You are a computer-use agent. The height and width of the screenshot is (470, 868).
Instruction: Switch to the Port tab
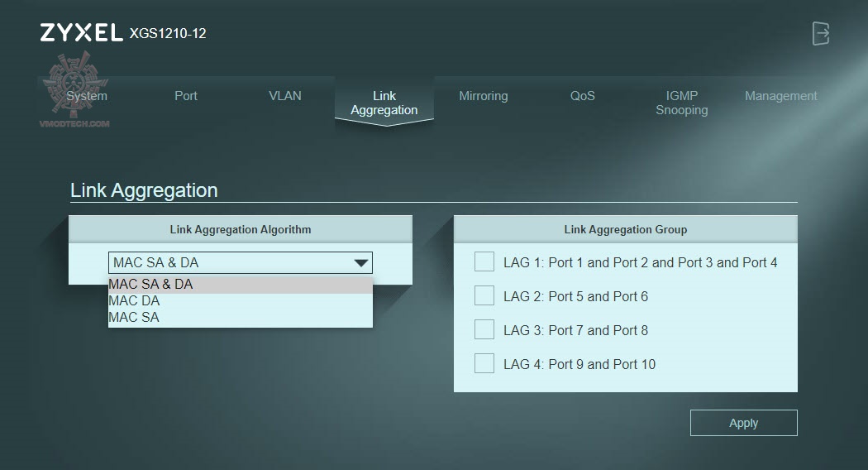pos(186,96)
